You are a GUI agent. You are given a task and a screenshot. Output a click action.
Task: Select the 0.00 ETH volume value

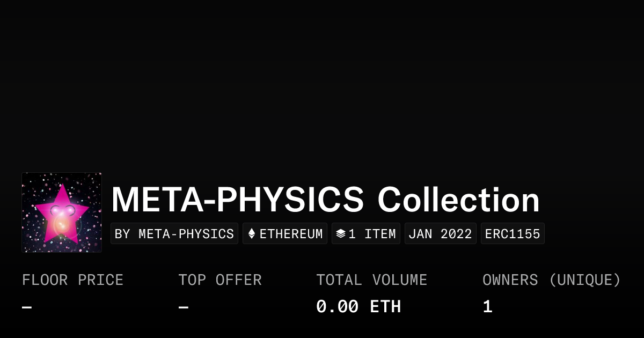pyautogui.click(x=358, y=307)
